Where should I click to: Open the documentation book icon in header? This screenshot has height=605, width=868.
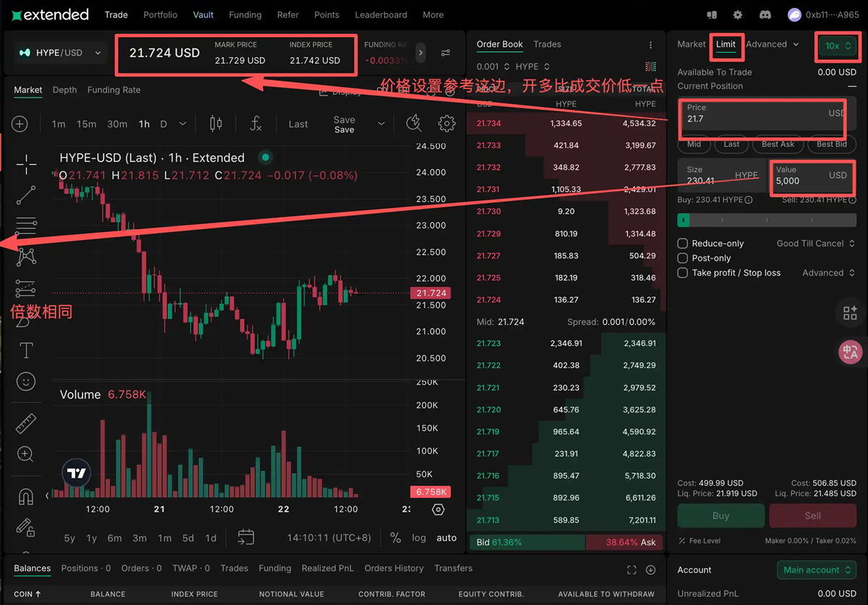[712, 14]
